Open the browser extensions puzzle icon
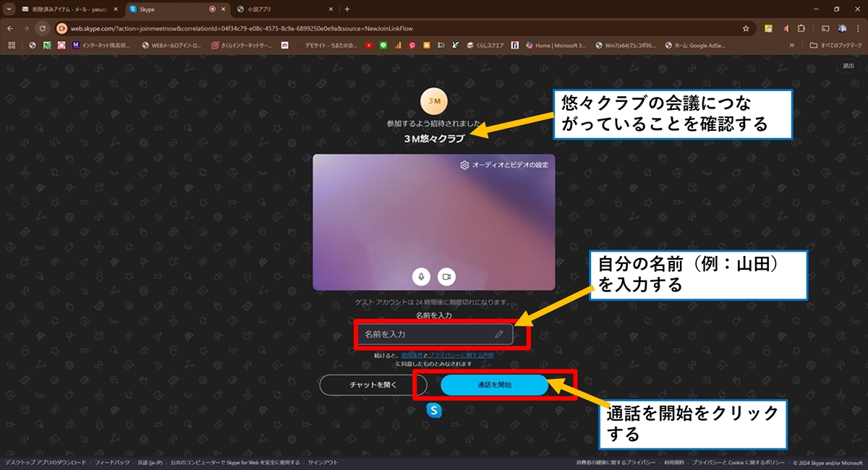The width and height of the screenshot is (868, 470). (x=801, y=28)
